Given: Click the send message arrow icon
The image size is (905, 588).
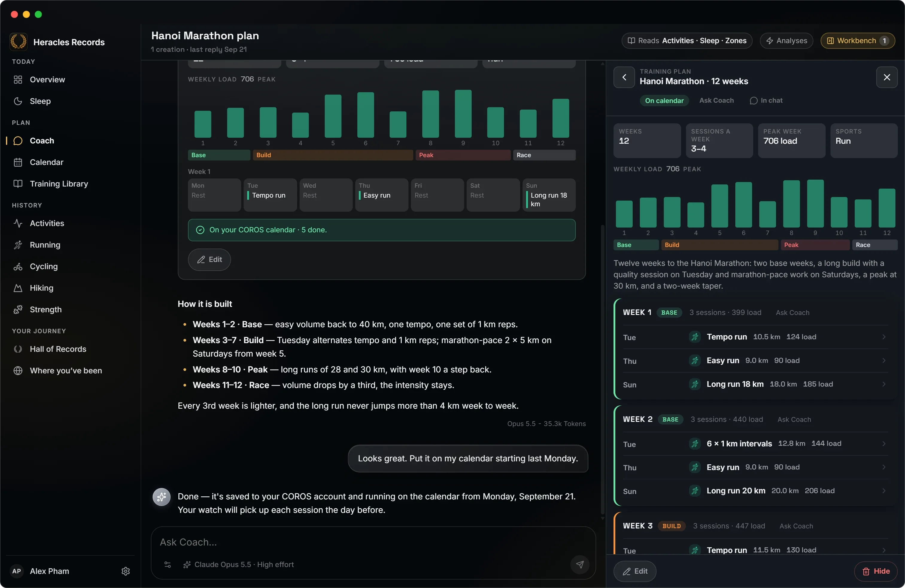Looking at the screenshot, I should point(579,564).
